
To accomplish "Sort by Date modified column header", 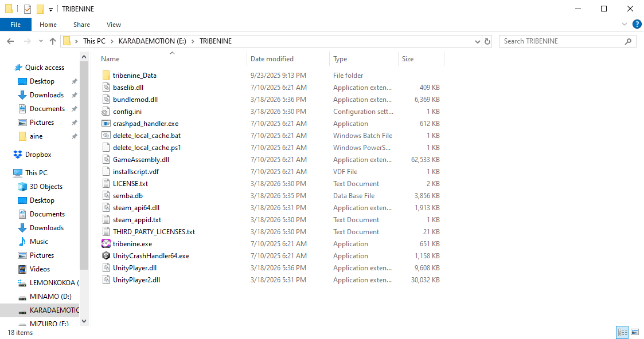I will coord(288,59).
